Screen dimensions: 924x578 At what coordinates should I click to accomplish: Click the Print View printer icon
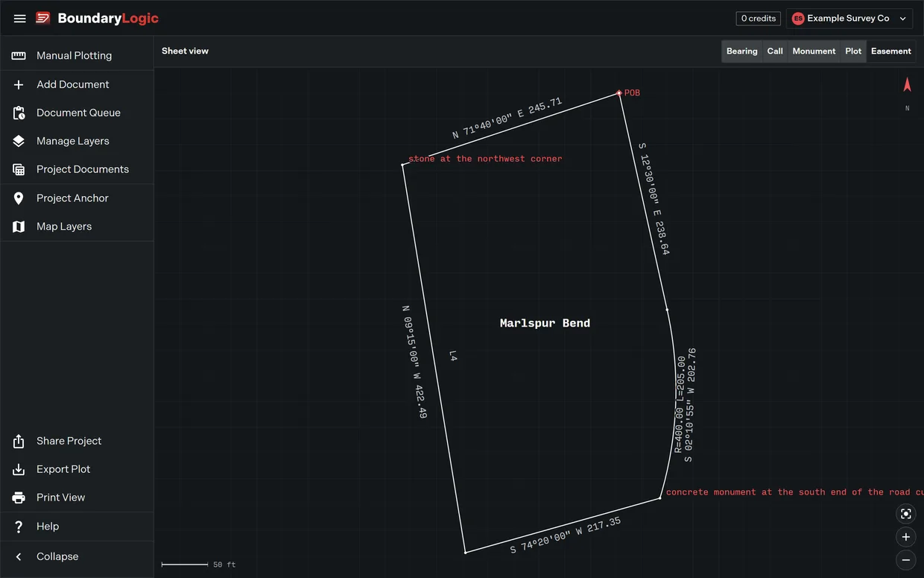point(19,498)
